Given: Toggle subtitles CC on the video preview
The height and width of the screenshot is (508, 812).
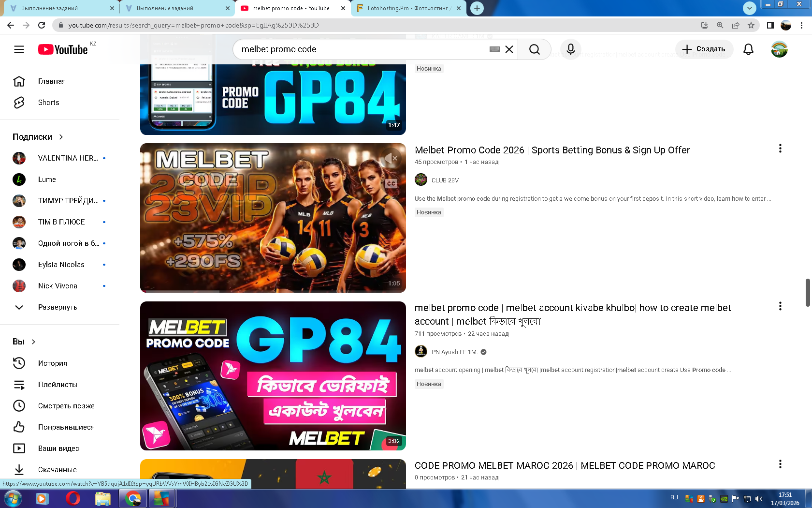Looking at the screenshot, I should click(x=391, y=183).
